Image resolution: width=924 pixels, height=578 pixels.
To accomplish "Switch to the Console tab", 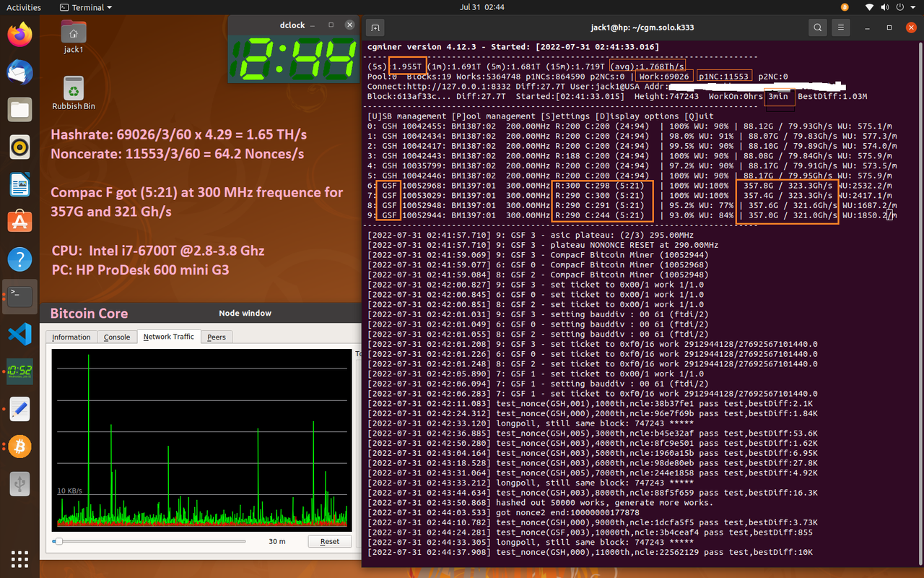I will tap(117, 337).
